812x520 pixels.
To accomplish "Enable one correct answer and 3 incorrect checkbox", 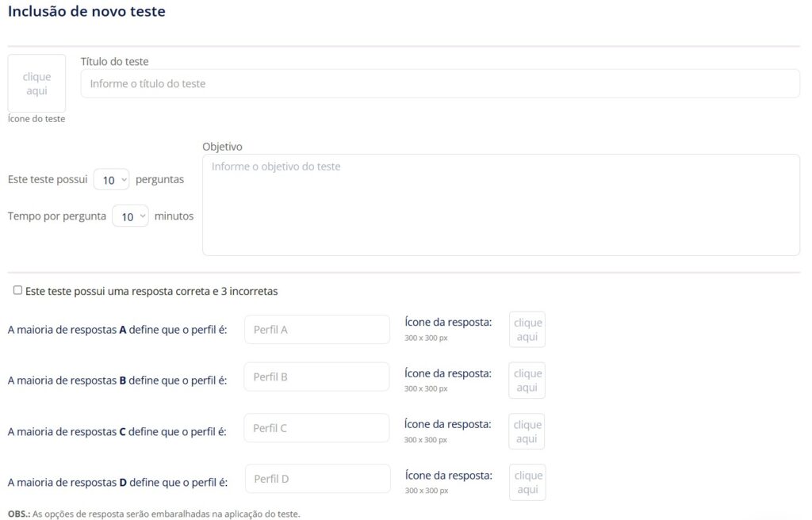I will coord(17,290).
